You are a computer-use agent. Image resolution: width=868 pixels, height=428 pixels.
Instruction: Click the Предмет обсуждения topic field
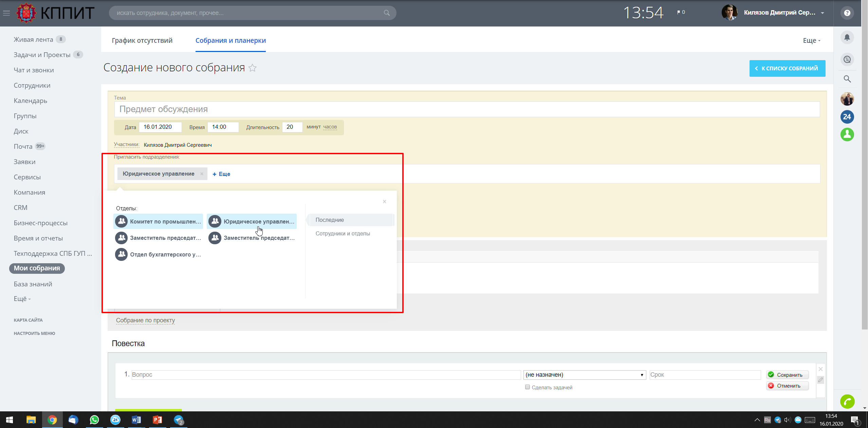[x=467, y=109]
